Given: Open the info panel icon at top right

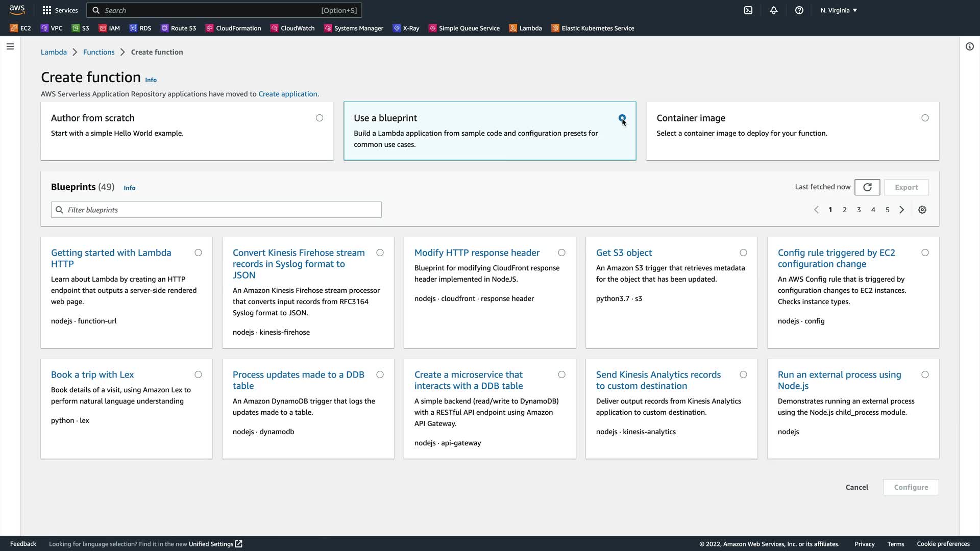Looking at the screenshot, I should point(970,46).
